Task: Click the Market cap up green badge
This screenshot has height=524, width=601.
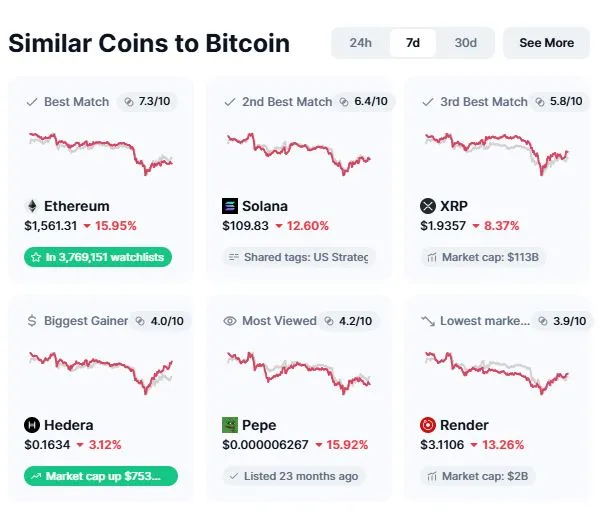Action: [x=101, y=476]
